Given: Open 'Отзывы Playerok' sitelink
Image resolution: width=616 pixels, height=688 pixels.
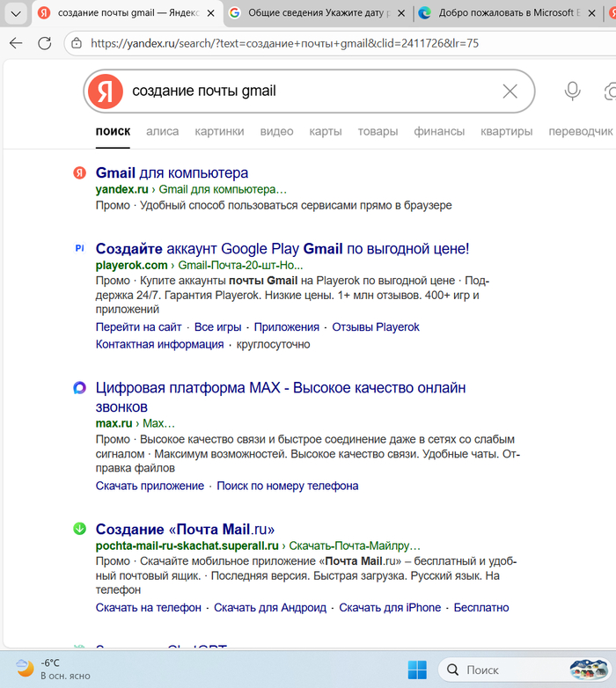Looking at the screenshot, I should coord(376,326).
